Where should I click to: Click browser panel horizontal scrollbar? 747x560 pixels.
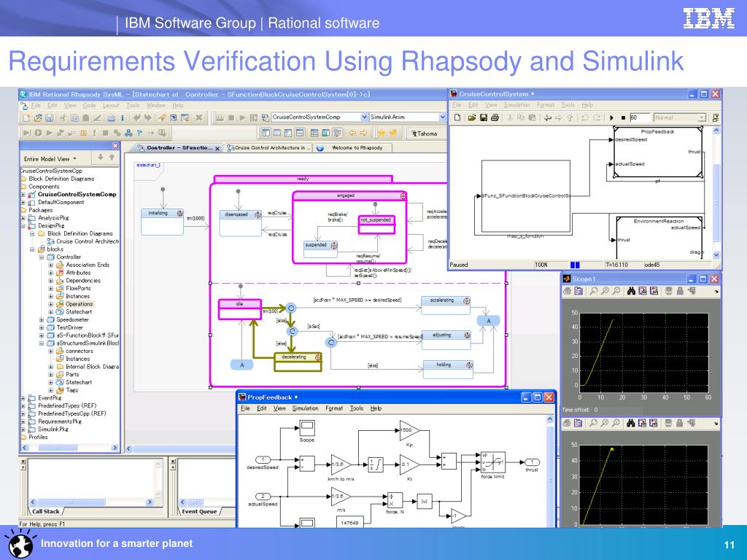click(x=70, y=448)
